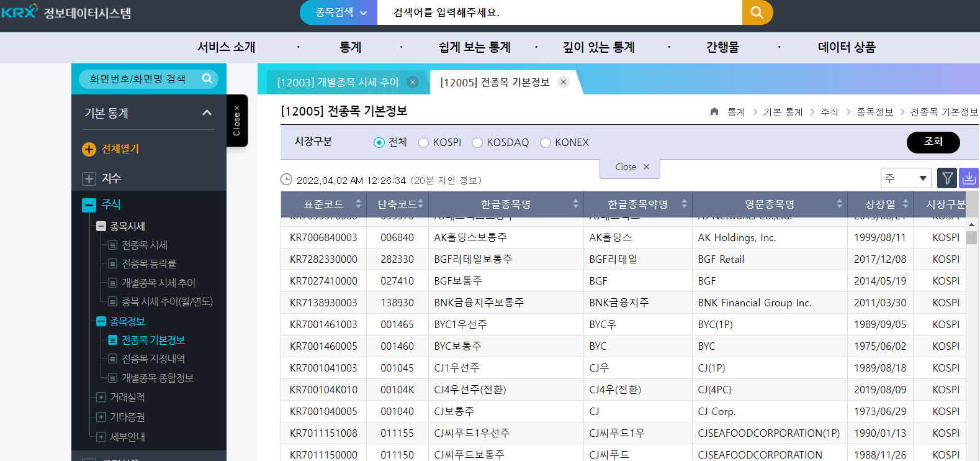Open the 데이터 상품 menu

(x=847, y=47)
